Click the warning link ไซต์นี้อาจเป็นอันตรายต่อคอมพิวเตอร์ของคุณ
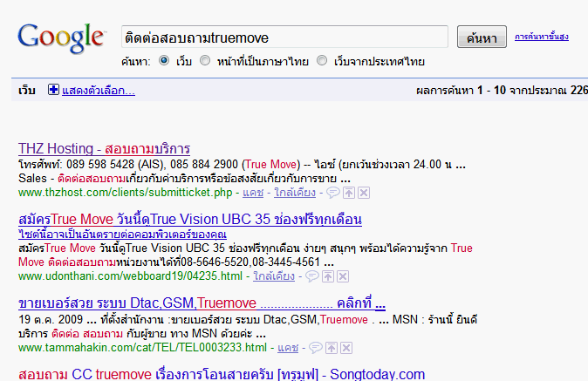The image size is (588, 381). pos(122,235)
